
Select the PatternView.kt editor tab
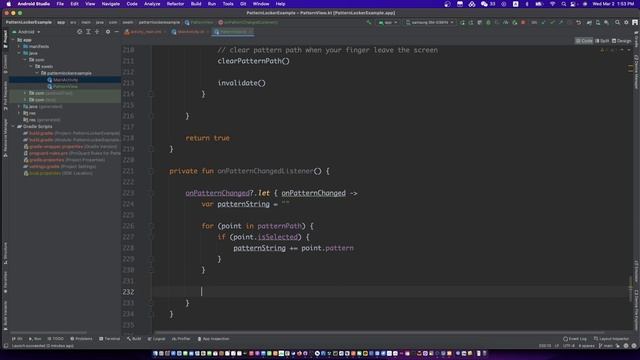(x=233, y=32)
